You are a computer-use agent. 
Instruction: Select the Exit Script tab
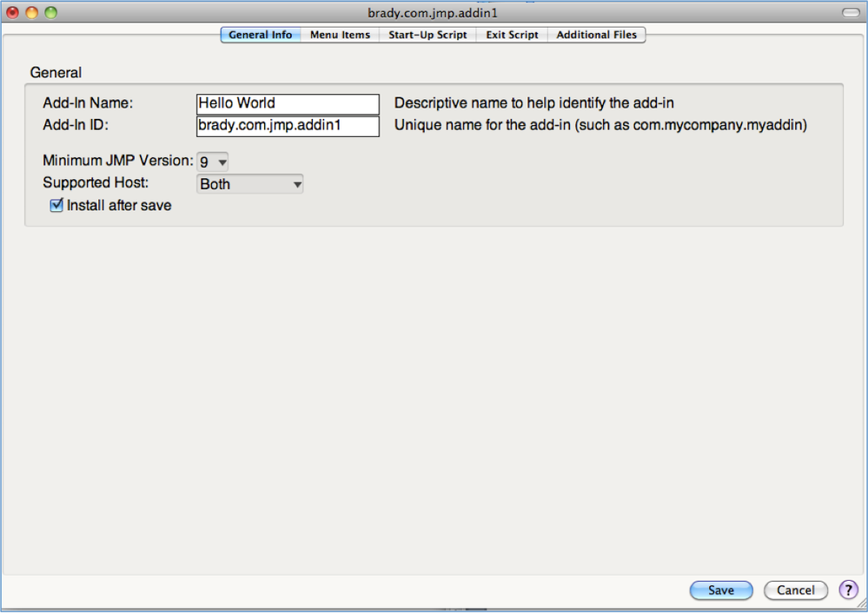click(512, 35)
